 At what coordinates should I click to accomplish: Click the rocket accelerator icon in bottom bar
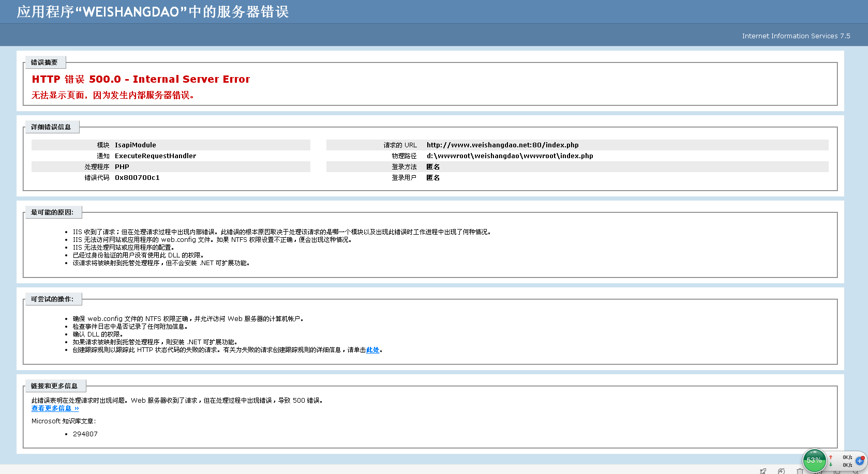763,471
